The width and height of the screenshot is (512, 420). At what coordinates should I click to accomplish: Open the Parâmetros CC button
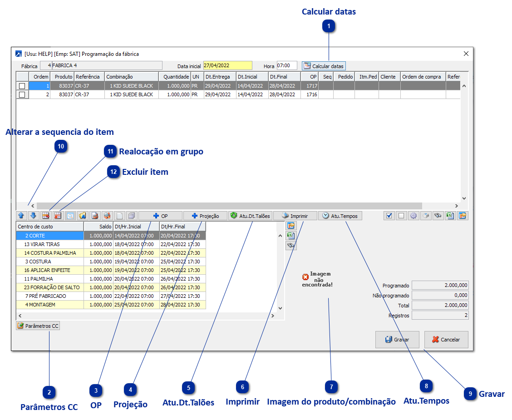coord(38,326)
